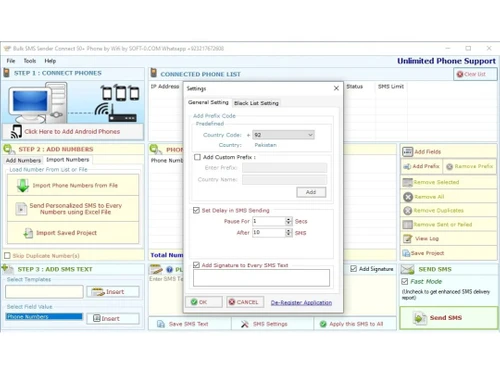Click the De-Register Application link
This screenshot has height=375, width=500.
click(301, 303)
